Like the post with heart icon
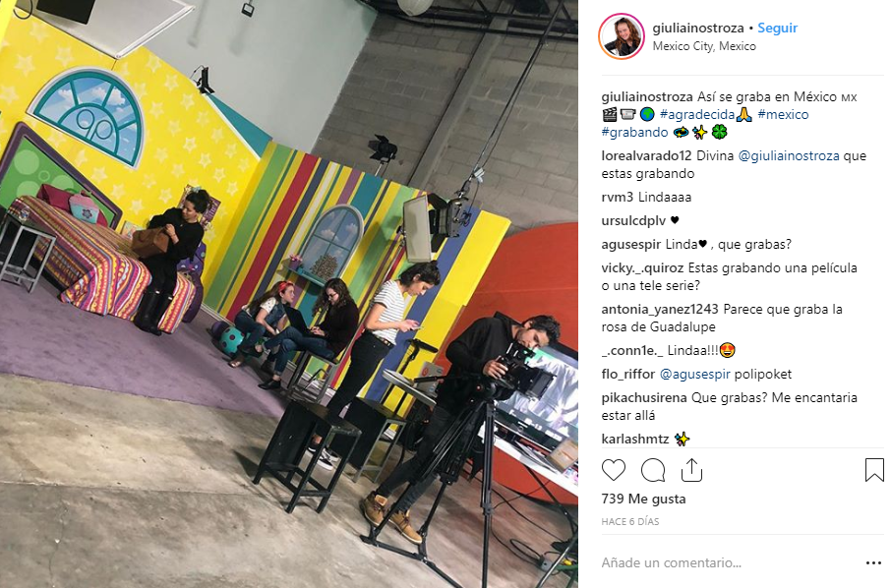891x588 pixels. click(613, 470)
